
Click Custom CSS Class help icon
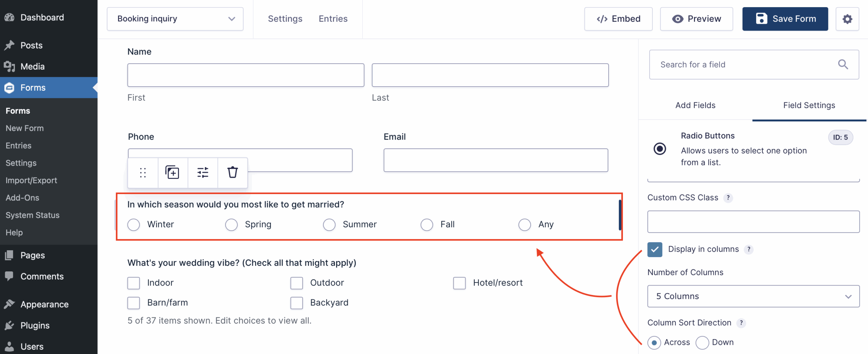(x=728, y=198)
